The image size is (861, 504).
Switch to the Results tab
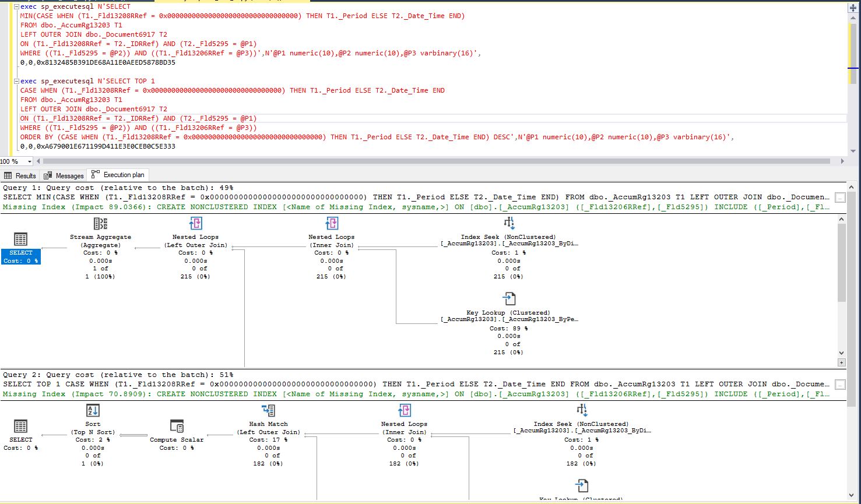[20, 175]
